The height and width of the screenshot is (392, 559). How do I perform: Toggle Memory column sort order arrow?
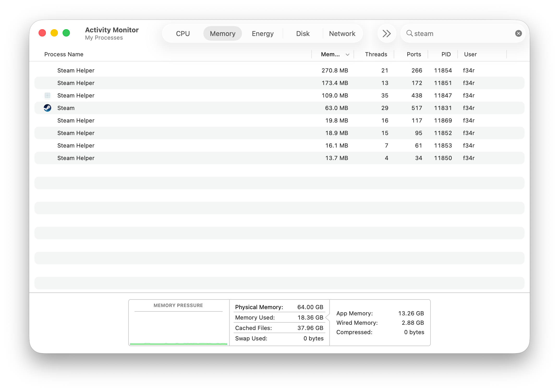point(347,54)
